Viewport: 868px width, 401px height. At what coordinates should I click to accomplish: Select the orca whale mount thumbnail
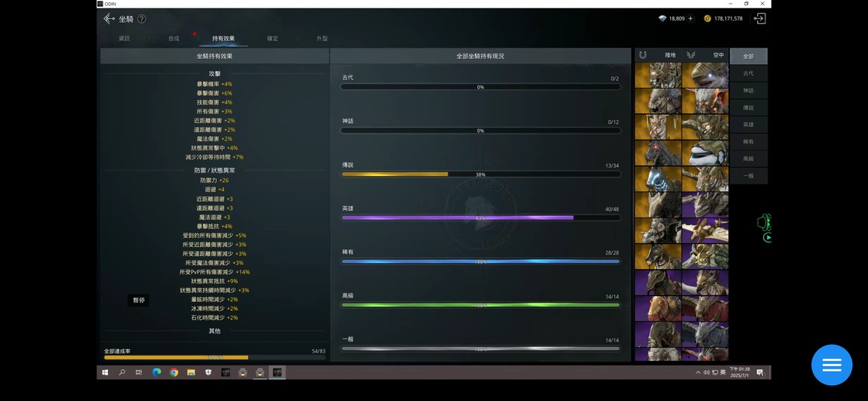[x=705, y=153]
